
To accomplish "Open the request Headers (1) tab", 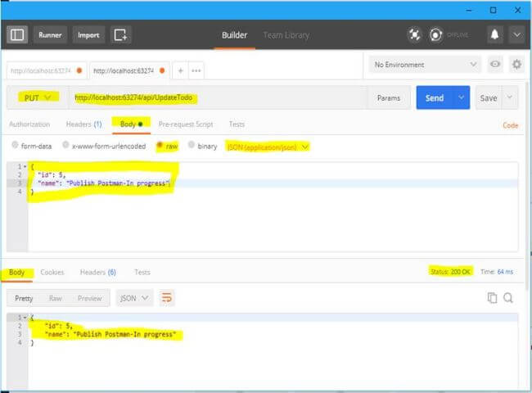I will pyautogui.click(x=83, y=124).
